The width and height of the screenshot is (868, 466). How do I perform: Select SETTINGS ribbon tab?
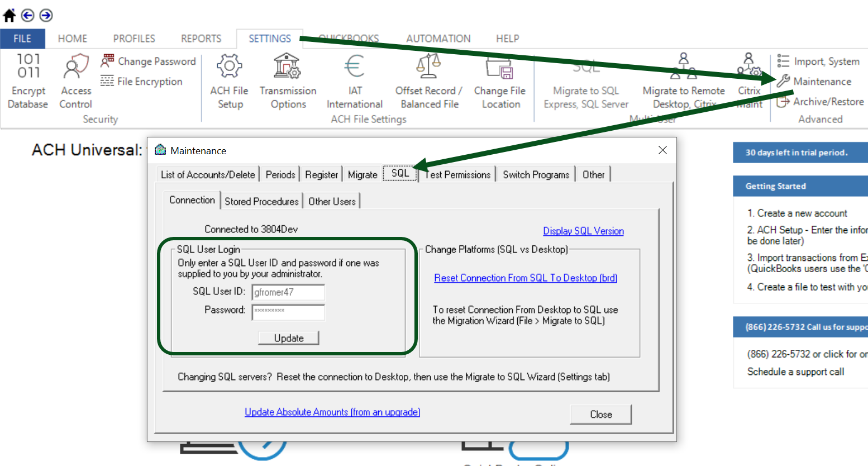point(270,39)
